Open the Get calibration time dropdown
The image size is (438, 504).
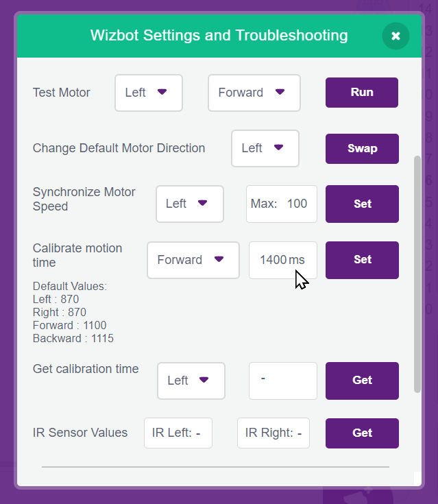click(191, 381)
